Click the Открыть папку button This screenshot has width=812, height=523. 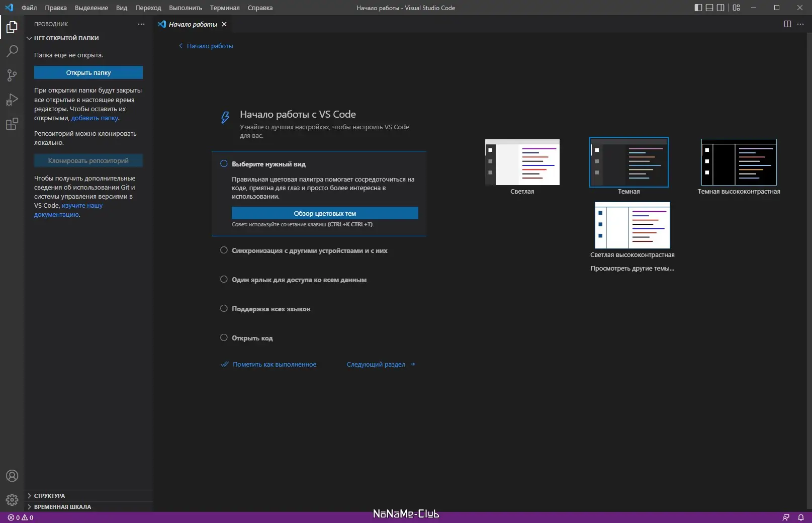point(88,72)
